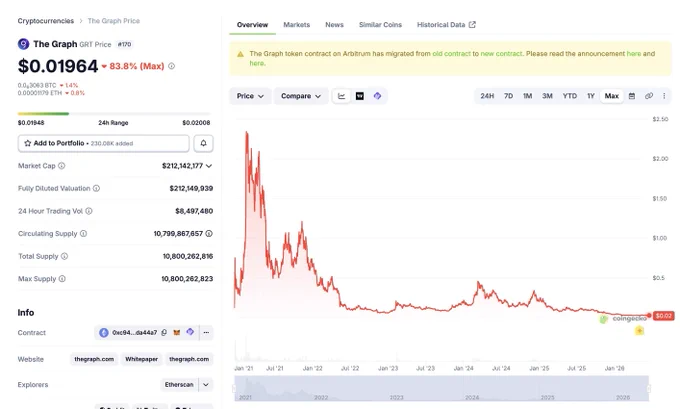The width and height of the screenshot is (680, 409).
Task: Click the price change info icon
Action: pos(172,66)
